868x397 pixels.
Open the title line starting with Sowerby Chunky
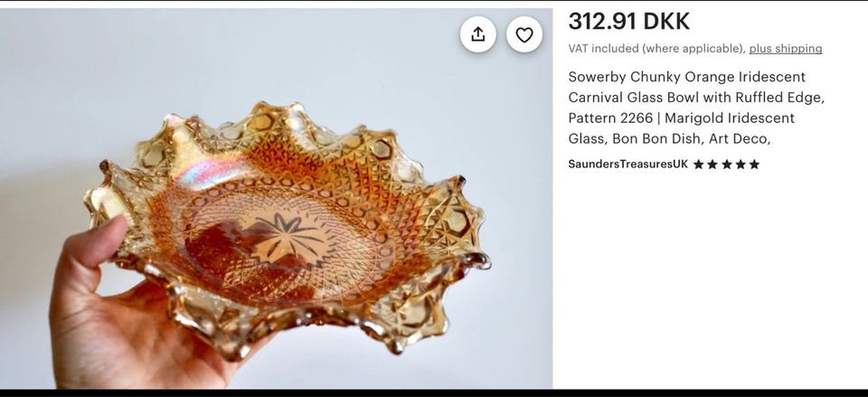[x=686, y=76]
